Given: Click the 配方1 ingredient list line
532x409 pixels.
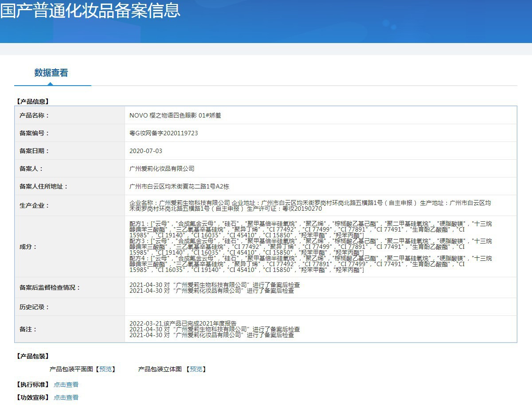Looking at the screenshot, I should click(310, 226).
